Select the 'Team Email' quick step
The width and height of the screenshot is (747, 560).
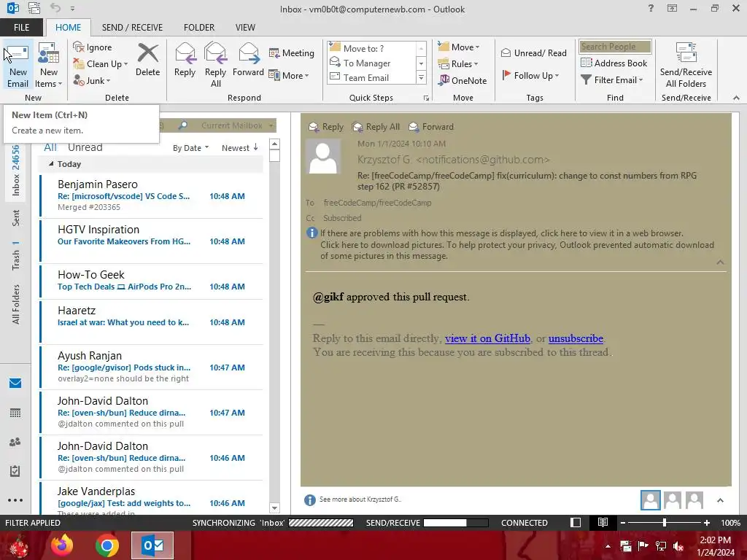[371, 77]
